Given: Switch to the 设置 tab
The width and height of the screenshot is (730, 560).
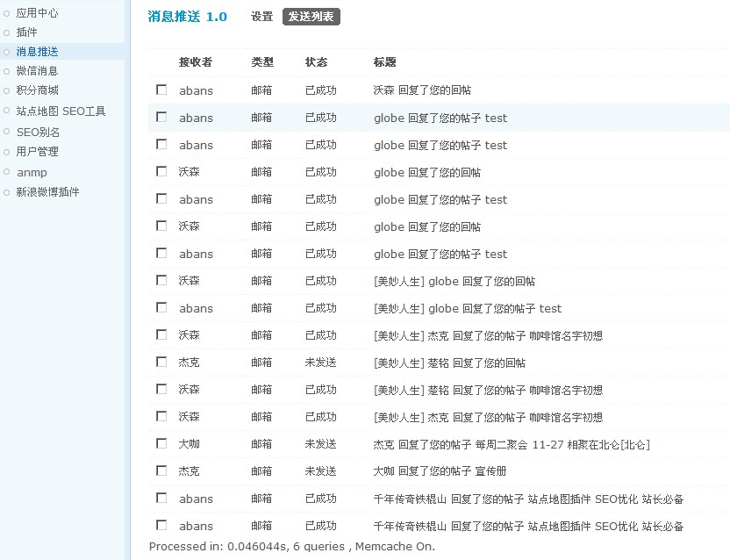Looking at the screenshot, I should tap(261, 17).
